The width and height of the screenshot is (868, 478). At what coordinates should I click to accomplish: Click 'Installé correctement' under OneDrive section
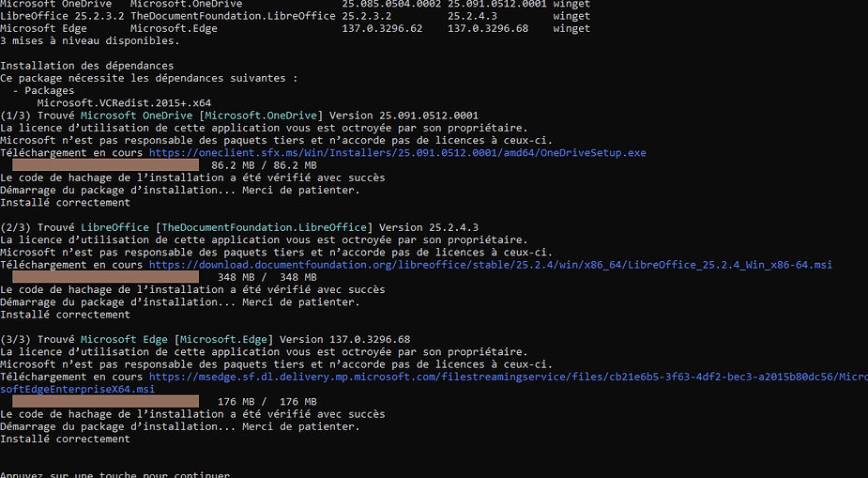66,203
